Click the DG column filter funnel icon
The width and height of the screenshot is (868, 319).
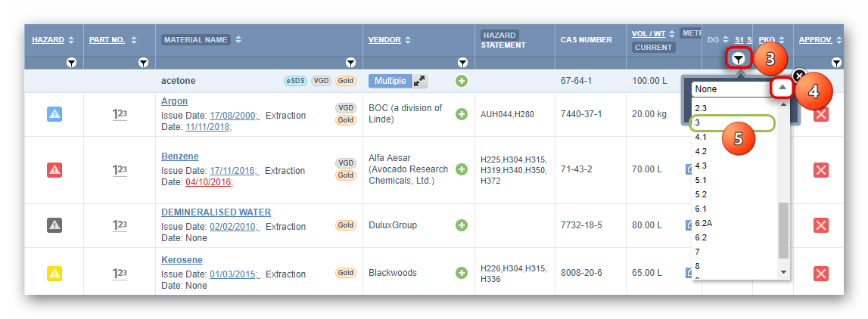point(739,58)
